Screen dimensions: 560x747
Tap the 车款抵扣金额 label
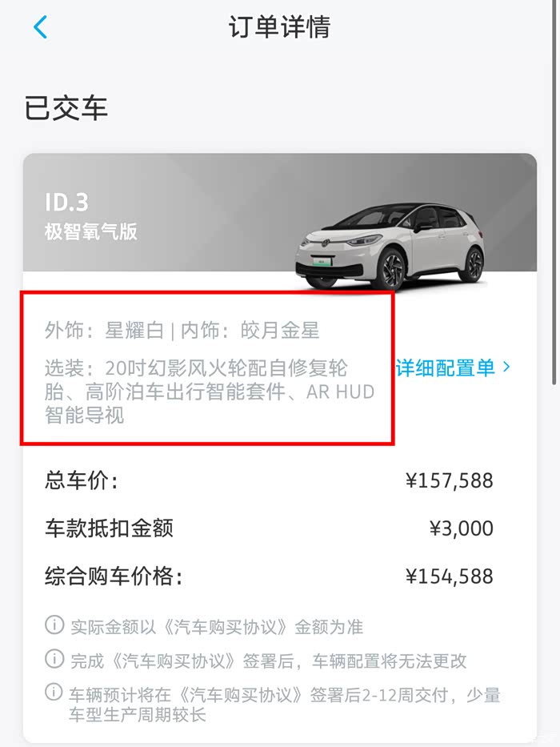click(109, 528)
